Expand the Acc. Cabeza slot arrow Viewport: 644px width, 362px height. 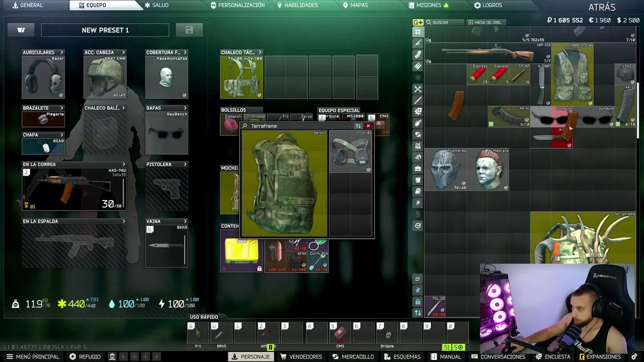tap(123, 52)
